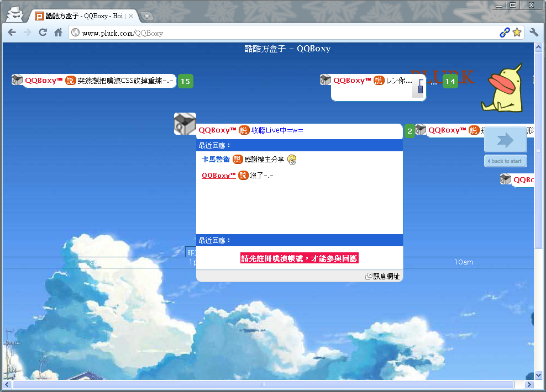This screenshot has width=546, height=392.
Task: Expand the plurk showing the green 2 badge
Action: click(x=410, y=131)
